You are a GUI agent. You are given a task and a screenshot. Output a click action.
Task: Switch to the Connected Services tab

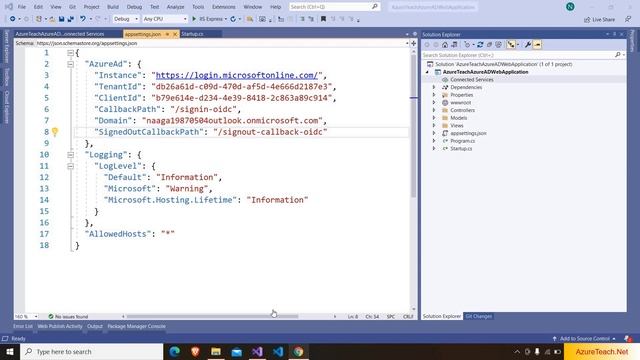click(60, 34)
